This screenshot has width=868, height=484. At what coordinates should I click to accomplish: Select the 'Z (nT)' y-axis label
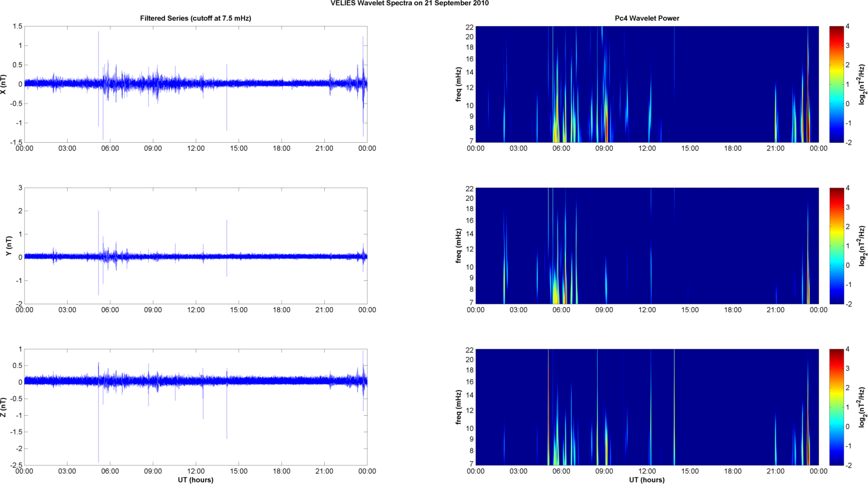tap(4, 407)
